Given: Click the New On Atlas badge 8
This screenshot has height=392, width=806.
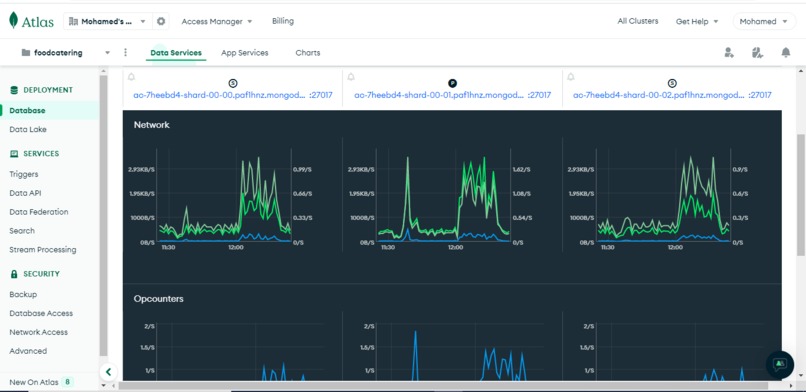Looking at the screenshot, I should 67,382.
